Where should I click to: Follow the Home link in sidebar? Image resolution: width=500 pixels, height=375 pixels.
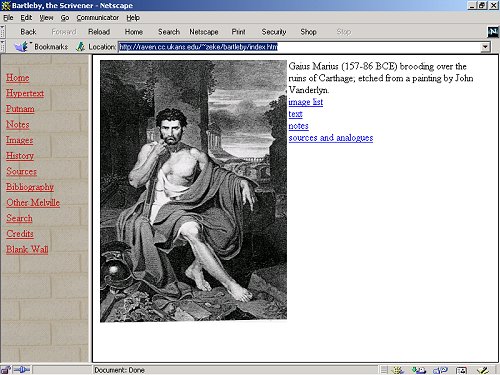click(18, 78)
